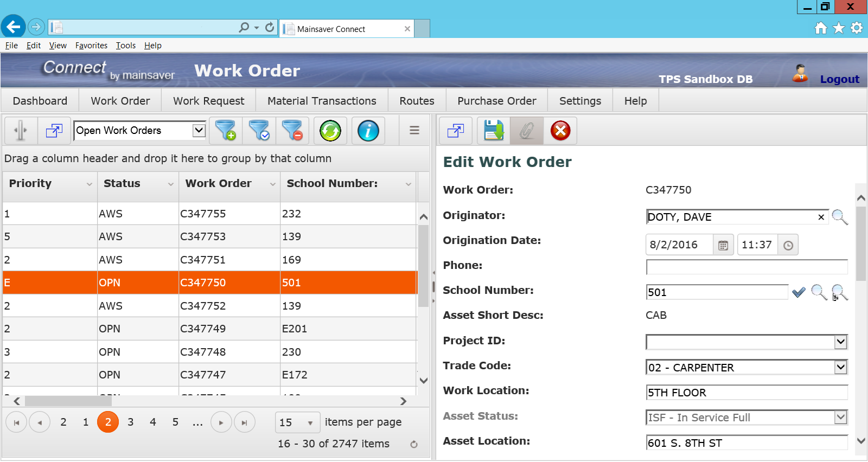
Task: Expand the Trade Code dropdown
Action: (x=840, y=367)
